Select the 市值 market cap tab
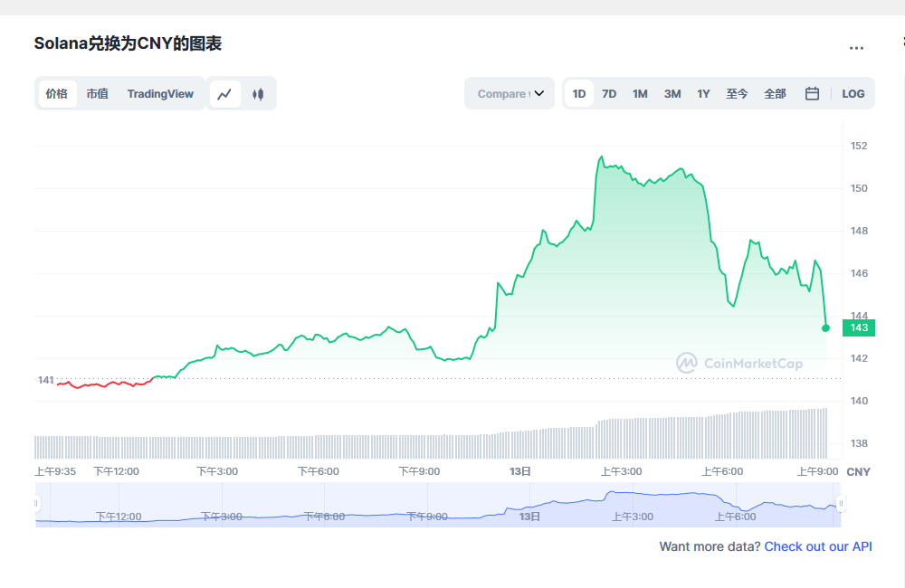 coord(98,93)
